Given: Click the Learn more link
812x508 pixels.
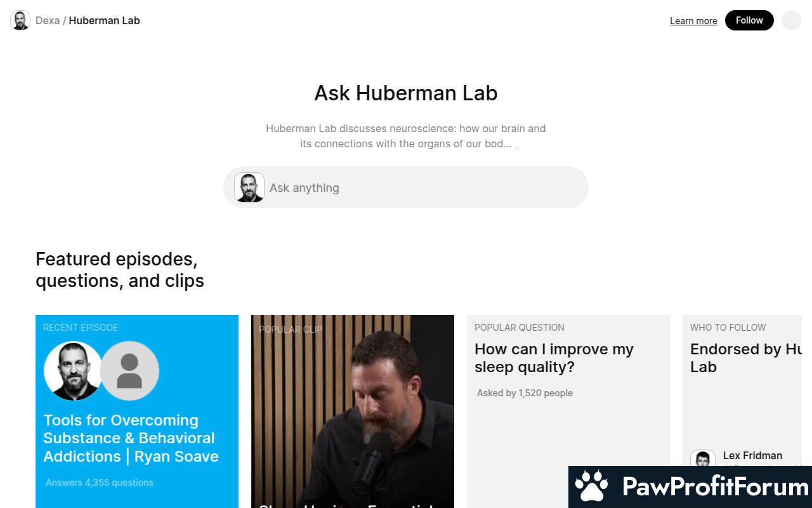Looking at the screenshot, I should (693, 21).
